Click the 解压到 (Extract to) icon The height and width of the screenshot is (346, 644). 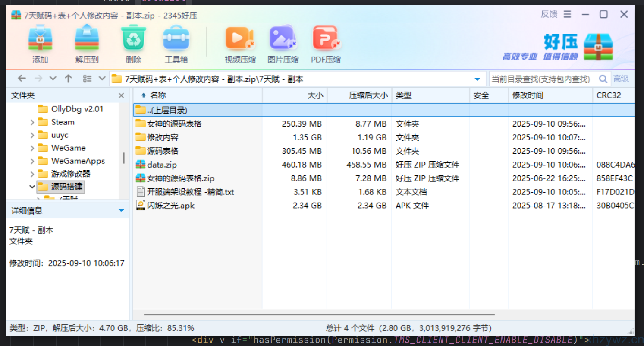coord(87,39)
